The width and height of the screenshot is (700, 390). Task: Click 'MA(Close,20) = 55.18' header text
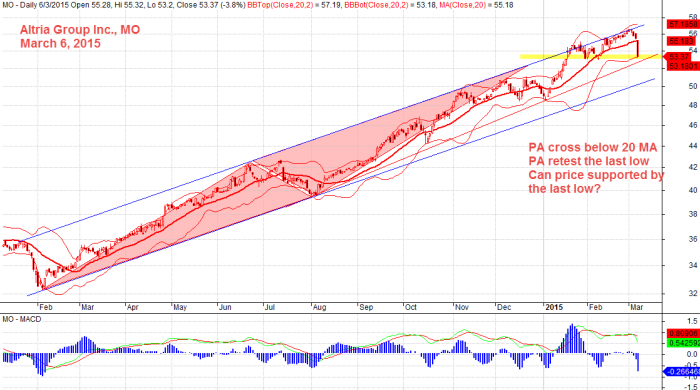[x=476, y=5]
